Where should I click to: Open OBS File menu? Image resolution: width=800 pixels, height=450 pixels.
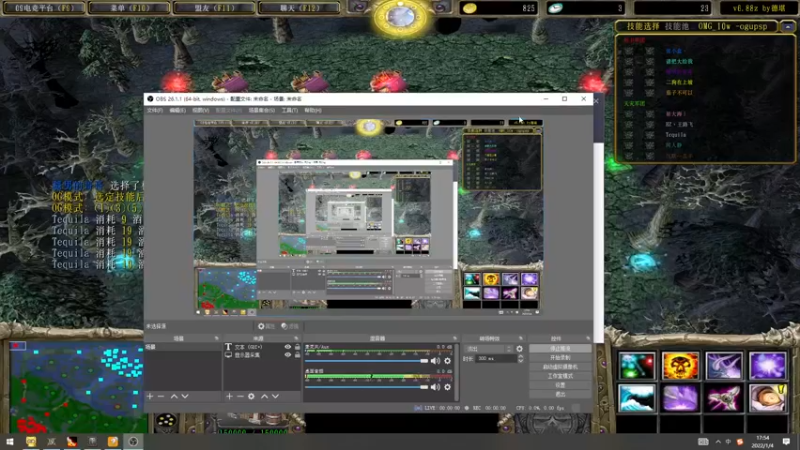[x=155, y=110]
